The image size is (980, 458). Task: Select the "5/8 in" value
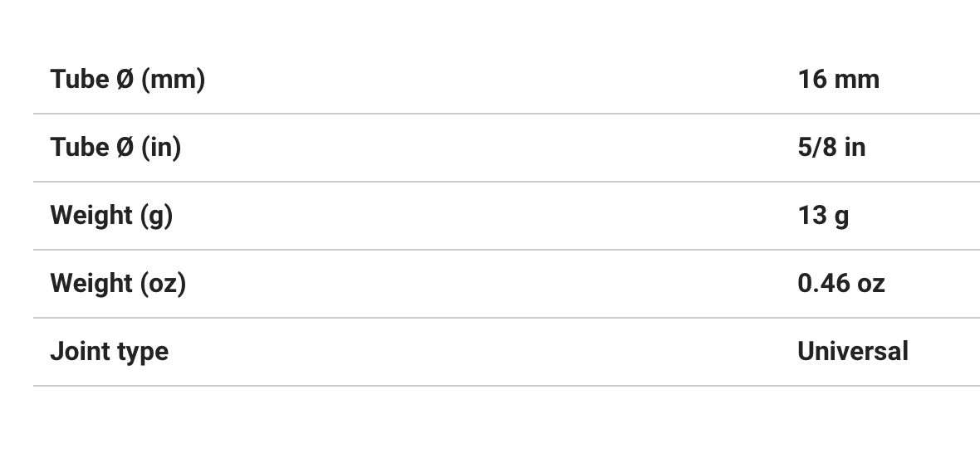pos(831,148)
